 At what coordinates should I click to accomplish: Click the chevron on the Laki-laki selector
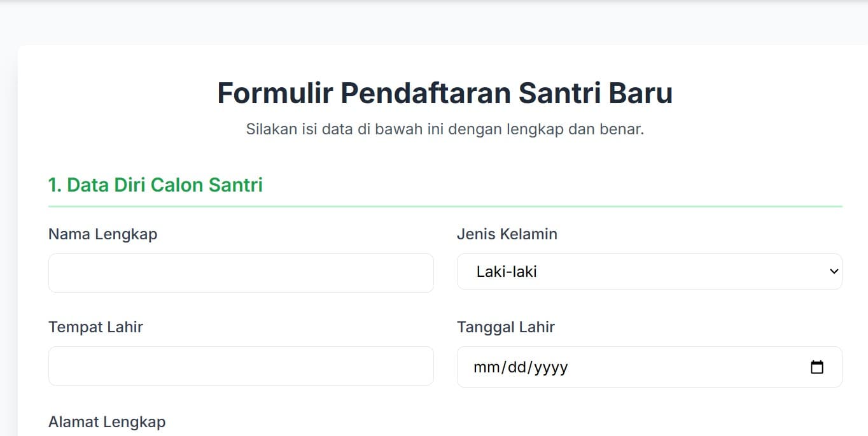[x=834, y=271]
